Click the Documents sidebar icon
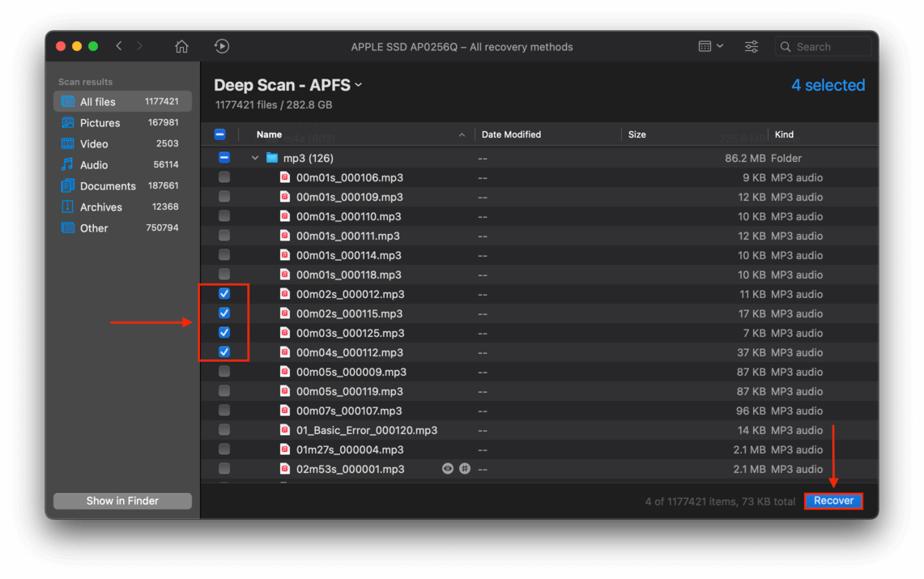The height and width of the screenshot is (579, 924). click(68, 185)
